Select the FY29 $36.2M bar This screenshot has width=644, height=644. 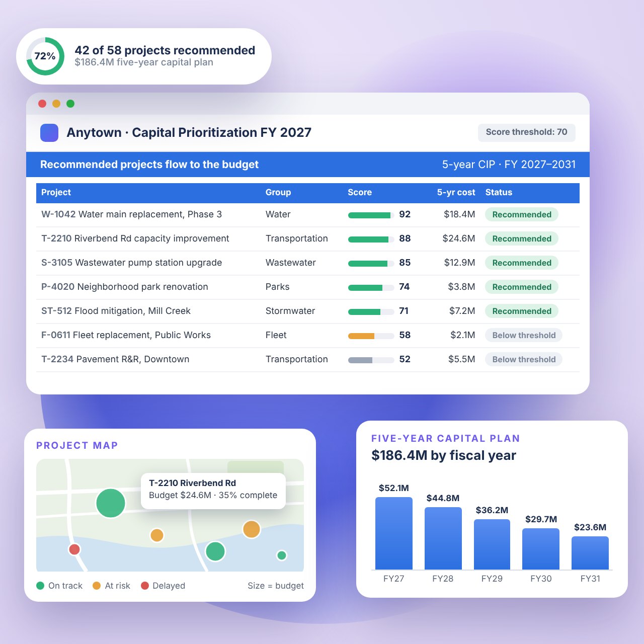coord(492,544)
